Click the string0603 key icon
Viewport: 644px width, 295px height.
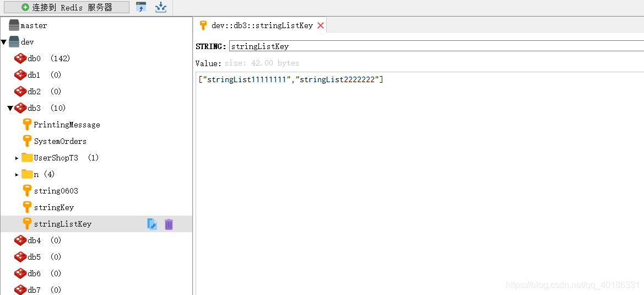[27, 191]
